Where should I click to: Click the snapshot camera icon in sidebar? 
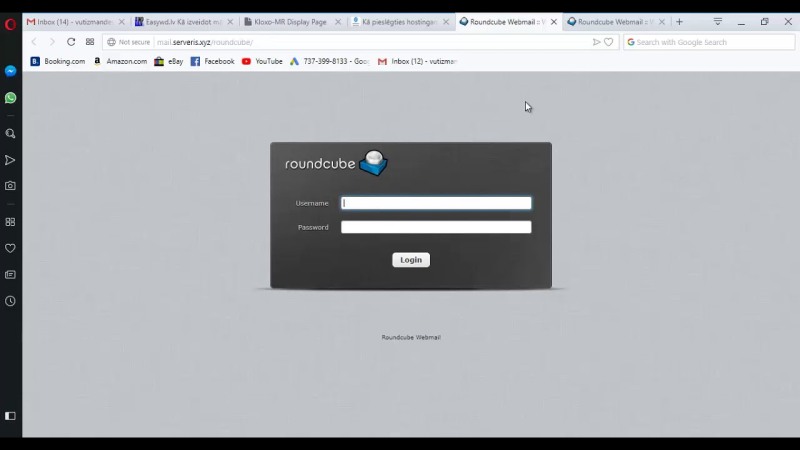[x=10, y=186]
